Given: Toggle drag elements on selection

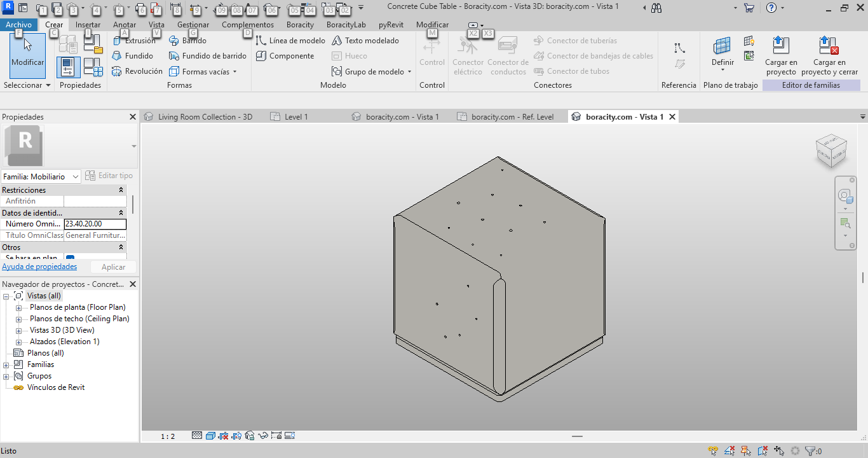Looking at the screenshot, I should pos(779,451).
